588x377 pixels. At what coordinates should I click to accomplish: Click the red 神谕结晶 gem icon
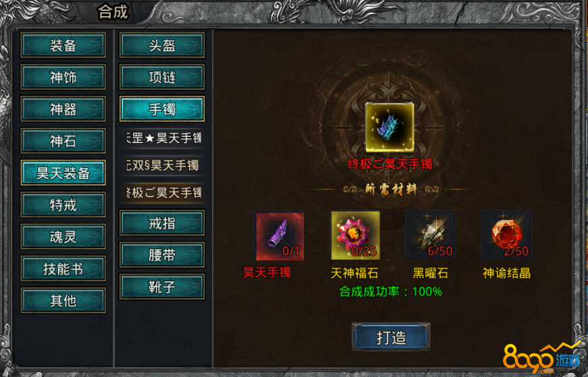click(506, 235)
